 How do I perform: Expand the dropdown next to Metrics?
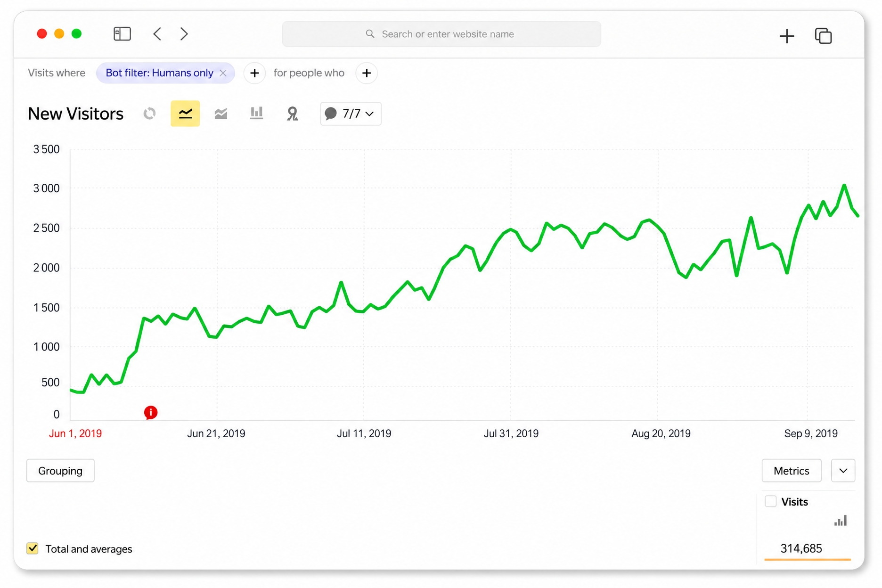pos(843,471)
